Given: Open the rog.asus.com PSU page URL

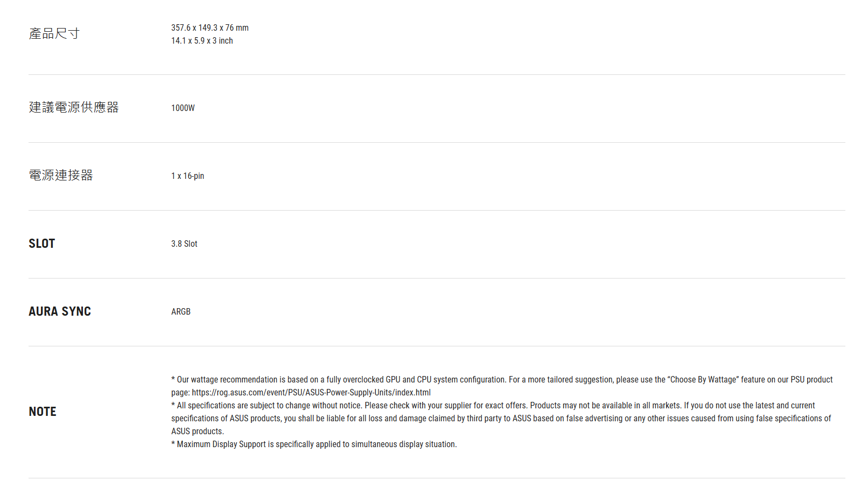Looking at the screenshot, I should click(x=311, y=392).
